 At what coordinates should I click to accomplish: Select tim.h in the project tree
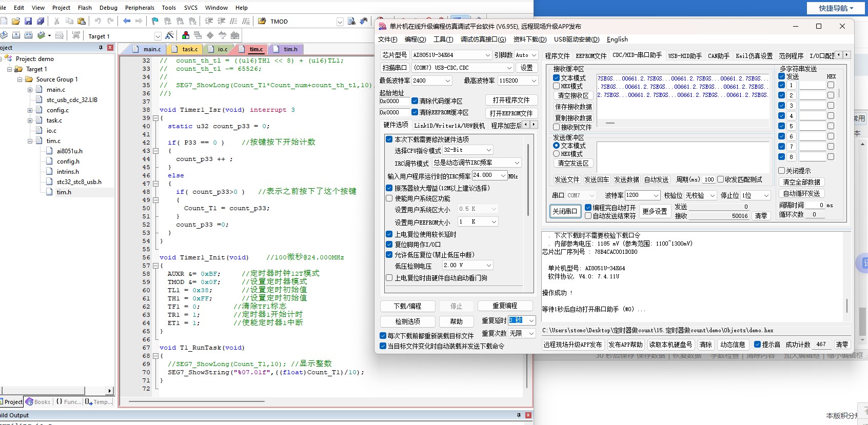(64, 192)
